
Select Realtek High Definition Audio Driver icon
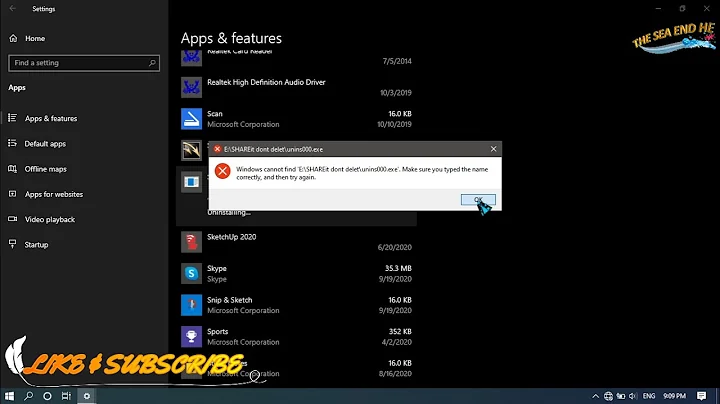pyautogui.click(x=191, y=87)
